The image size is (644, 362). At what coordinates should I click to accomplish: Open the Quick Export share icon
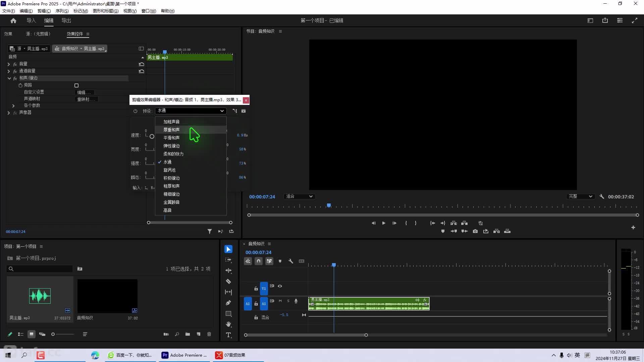pos(605,20)
